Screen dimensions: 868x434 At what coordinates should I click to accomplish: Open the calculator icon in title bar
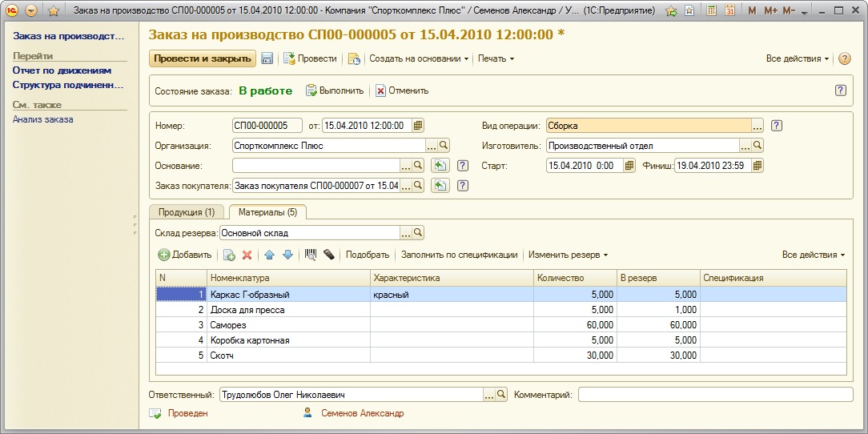(710, 11)
